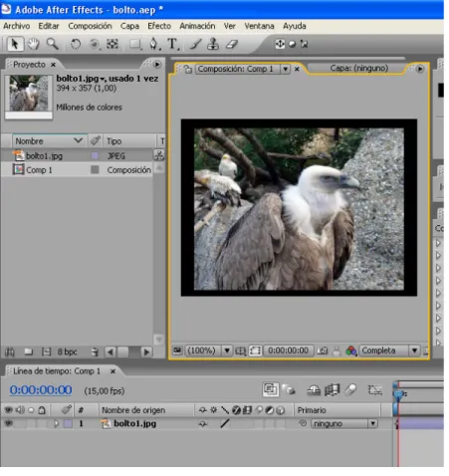Select the Brush tool
This screenshot has height=476, width=449.
click(196, 44)
